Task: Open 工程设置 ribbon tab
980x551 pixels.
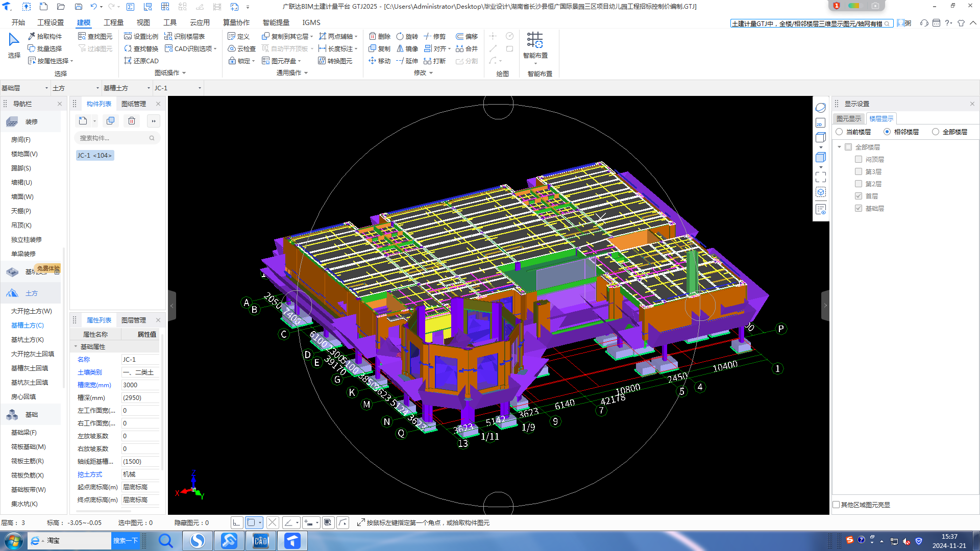Action: click(x=51, y=22)
